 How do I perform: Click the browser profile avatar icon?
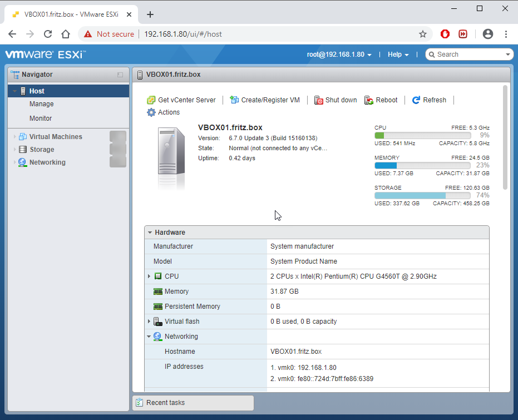[x=488, y=34]
